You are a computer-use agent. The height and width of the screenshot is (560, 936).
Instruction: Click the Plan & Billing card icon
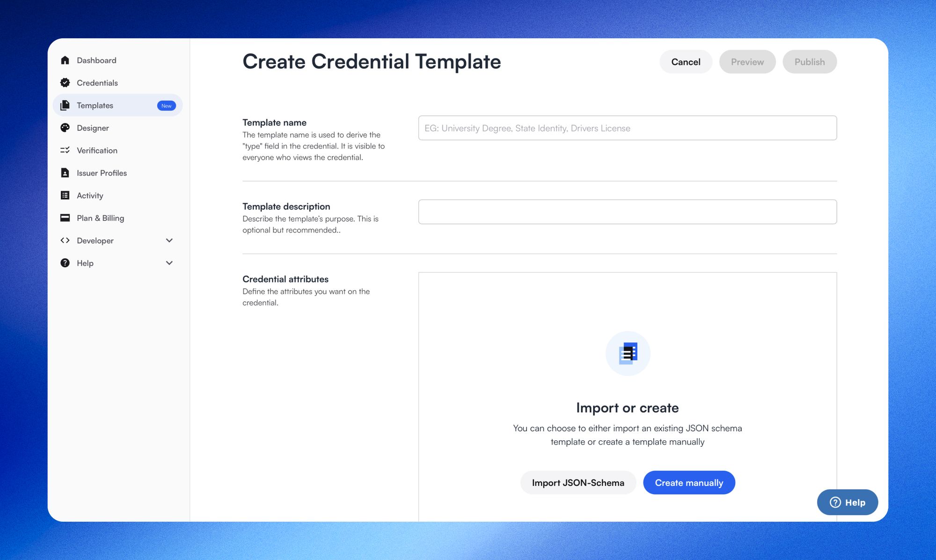(x=65, y=218)
